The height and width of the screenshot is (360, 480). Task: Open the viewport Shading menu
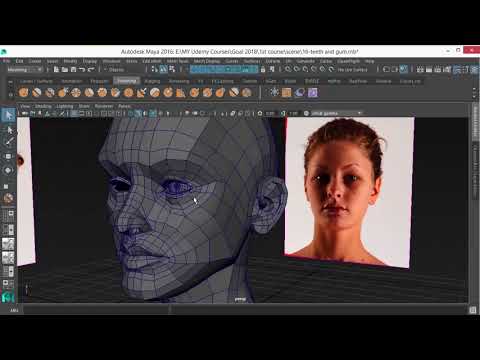[x=43, y=106]
